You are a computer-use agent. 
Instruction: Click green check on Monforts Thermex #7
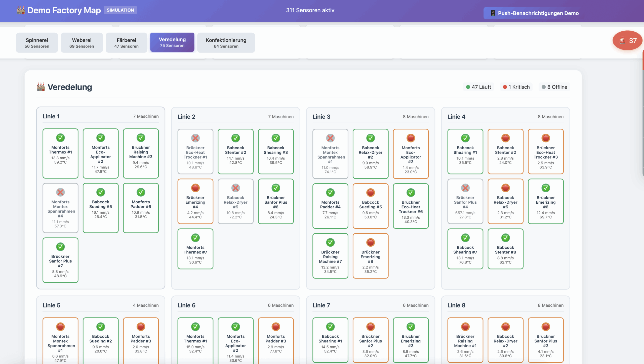point(195,238)
